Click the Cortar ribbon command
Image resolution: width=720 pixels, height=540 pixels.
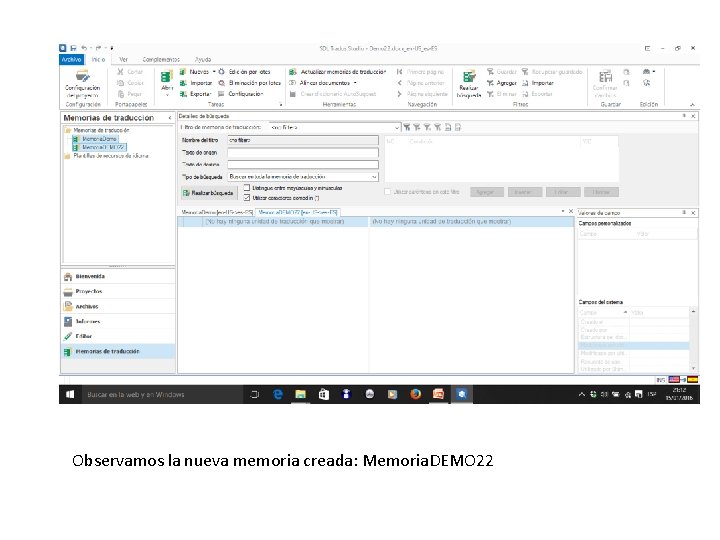click(x=130, y=72)
